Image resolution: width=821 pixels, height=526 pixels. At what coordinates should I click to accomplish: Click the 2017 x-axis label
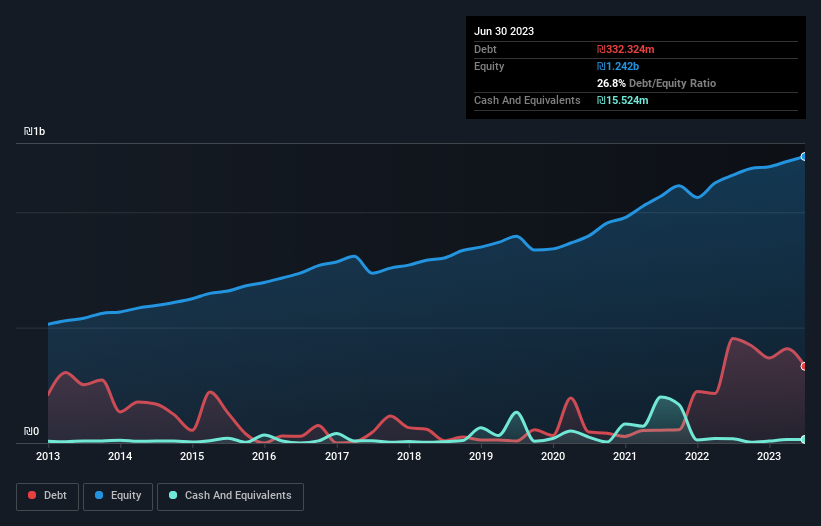(x=337, y=456)
